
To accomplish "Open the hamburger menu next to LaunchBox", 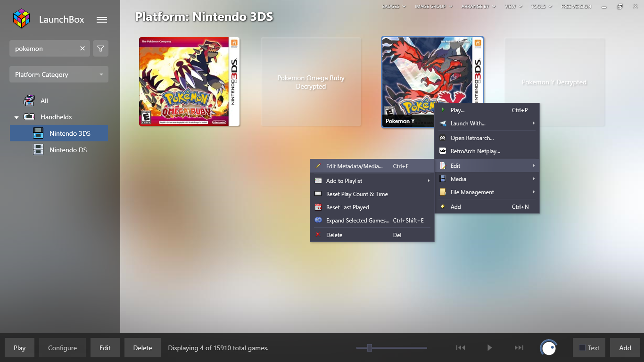I will pos(101,20).
